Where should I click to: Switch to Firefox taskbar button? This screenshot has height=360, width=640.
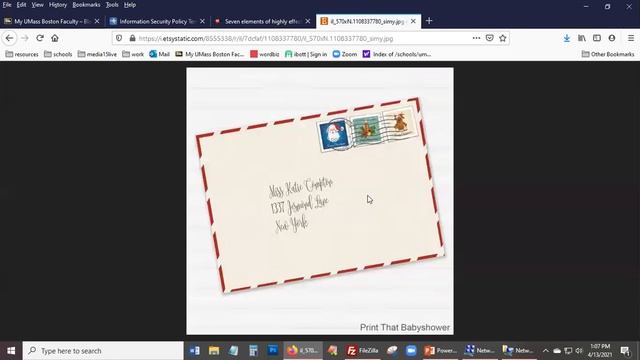[x=303, y=351]
